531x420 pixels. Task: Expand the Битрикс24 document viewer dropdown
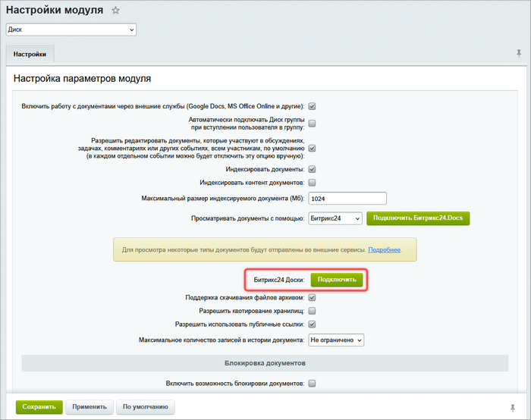(335, 218)
